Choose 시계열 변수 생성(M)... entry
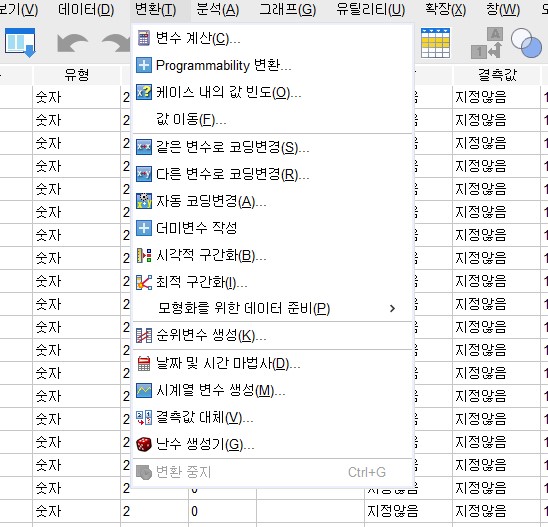Viewport: 548px width, 527px height. [x=273, y=390]
